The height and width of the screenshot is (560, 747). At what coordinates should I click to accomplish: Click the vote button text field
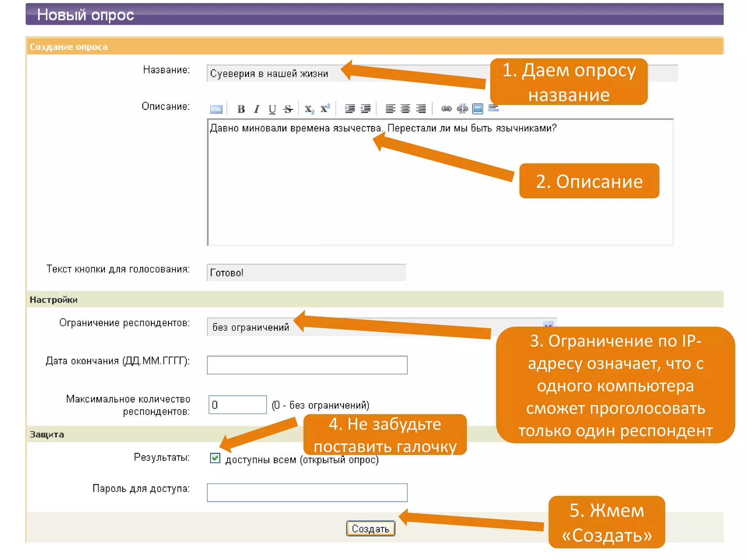[x=306, y=273]
